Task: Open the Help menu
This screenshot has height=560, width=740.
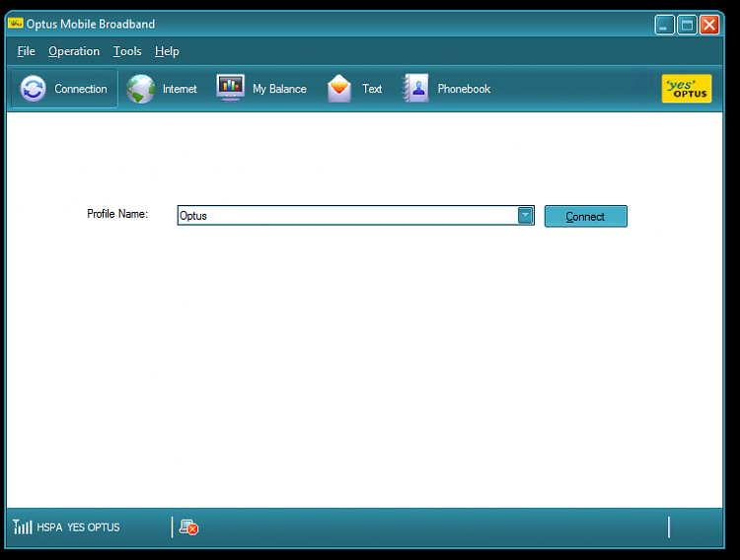Action: 167,51
